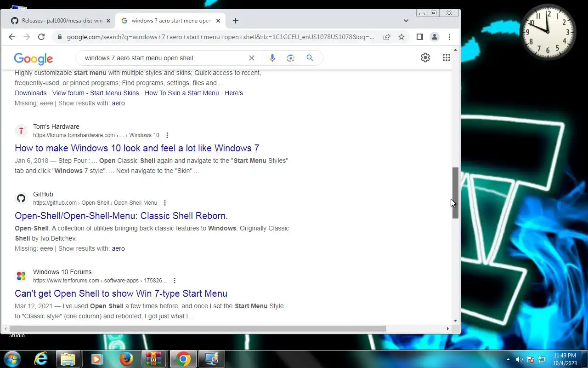Open Windows Media Player from taskbar
The image size is (588, 368).
[97, 359]
